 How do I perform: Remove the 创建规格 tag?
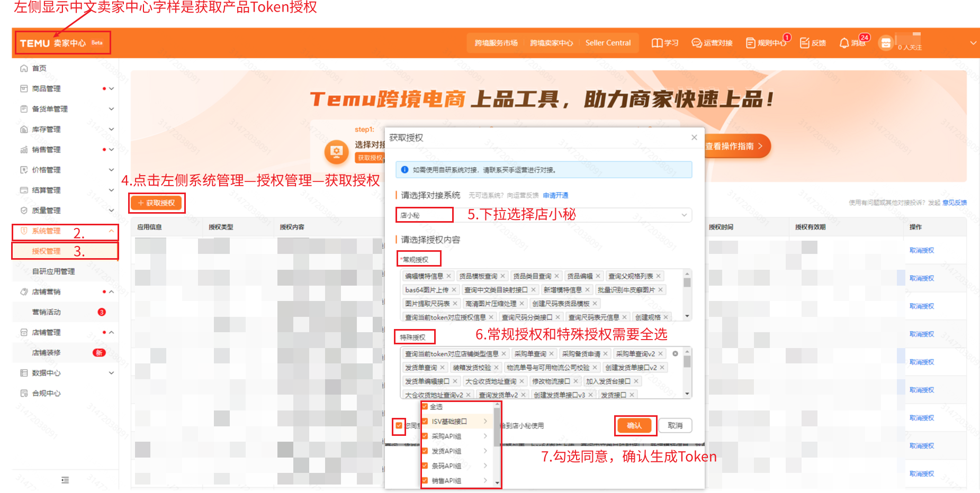coord(666,317)
